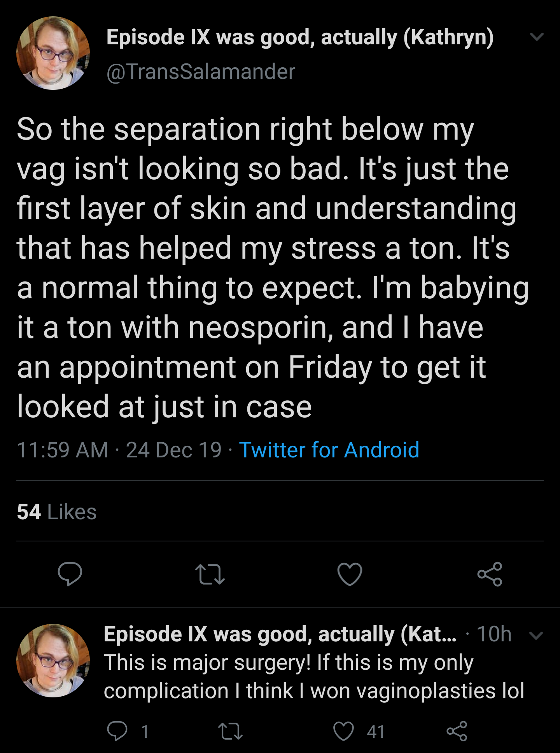Image resolution: width=560 pixels, height=753 pixels.
Task: Like the follow-up tweet with 41 likes
Action: click(x=344, y=731)
